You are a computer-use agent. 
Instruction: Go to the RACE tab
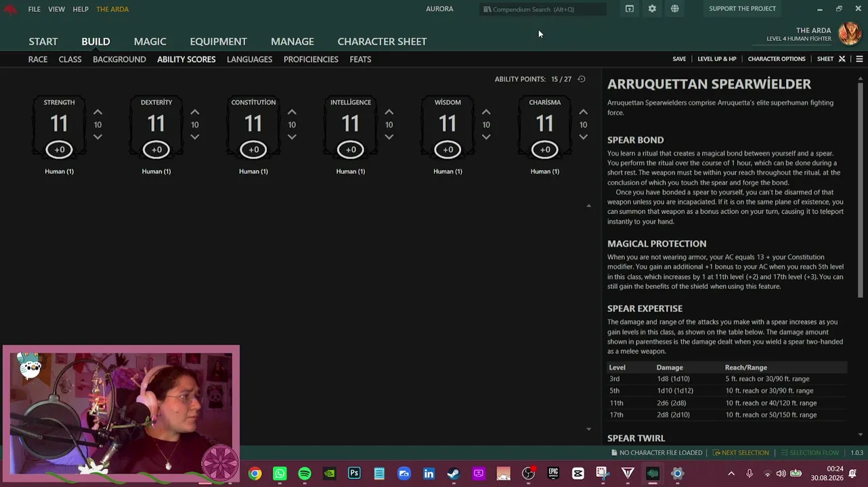tap(38, 60)
